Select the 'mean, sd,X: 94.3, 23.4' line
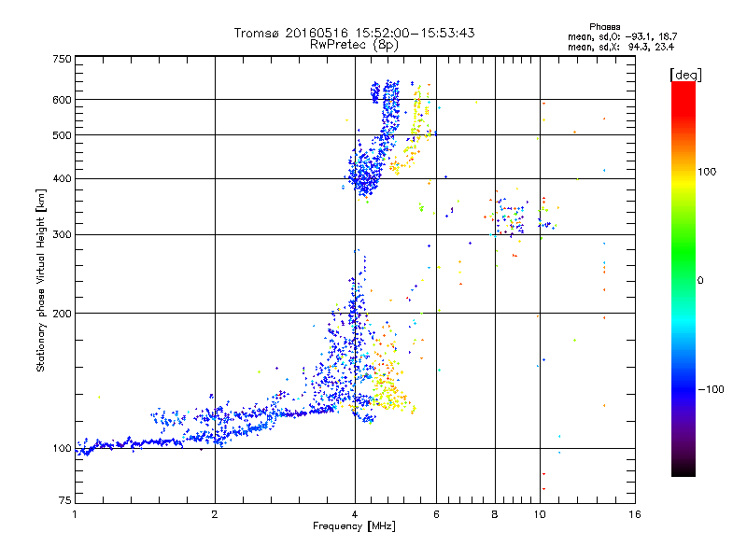 pyautogui.click(x=621, y=47)
